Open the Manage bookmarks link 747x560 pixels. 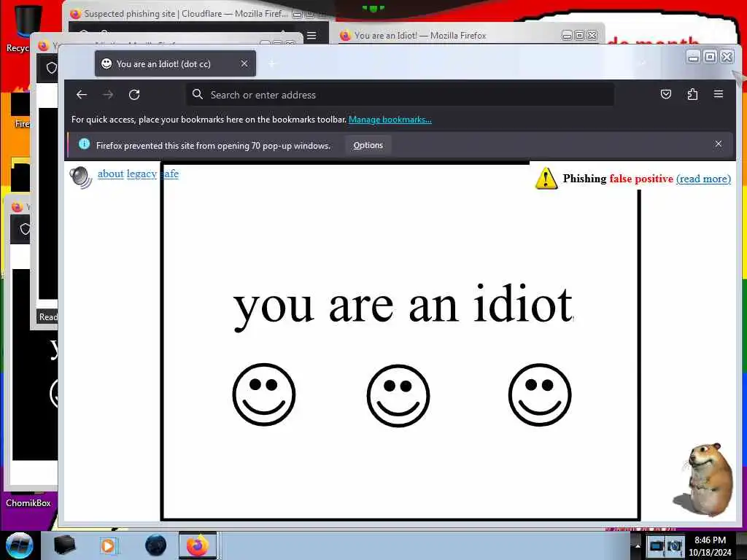[x=390, y=120]
